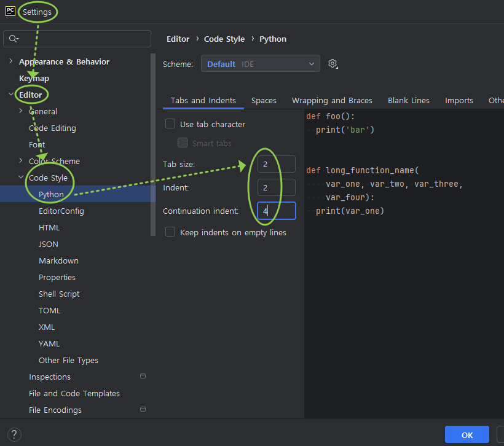Viewport: 504px width, 446px height.
Task: Click the PyCharm logo icon in title bar
Action: (10, 11)
